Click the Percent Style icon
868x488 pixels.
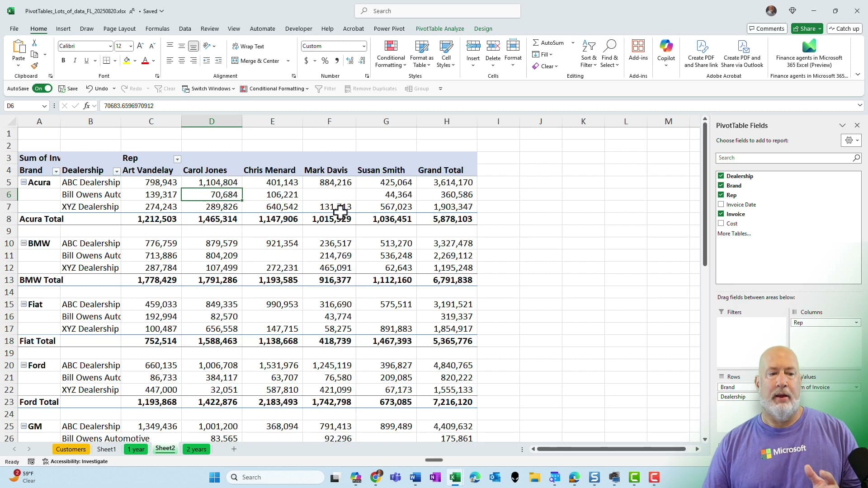325,61
